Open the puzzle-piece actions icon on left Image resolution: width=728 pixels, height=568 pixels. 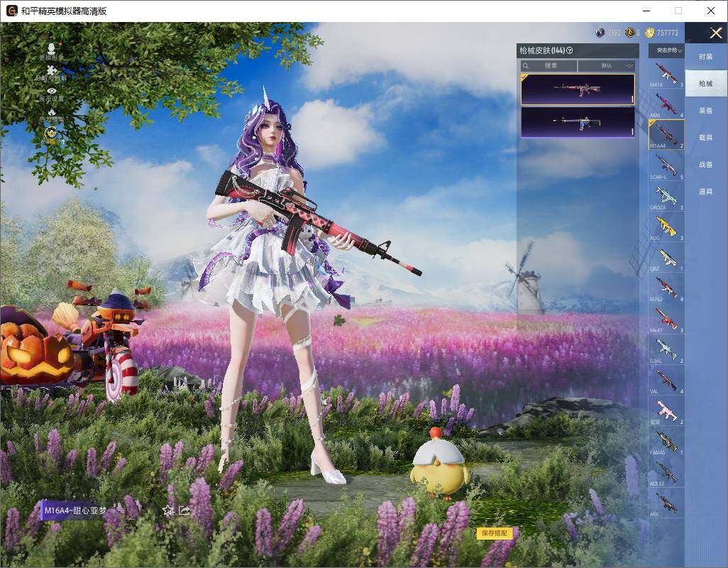(x=52, y=73)
